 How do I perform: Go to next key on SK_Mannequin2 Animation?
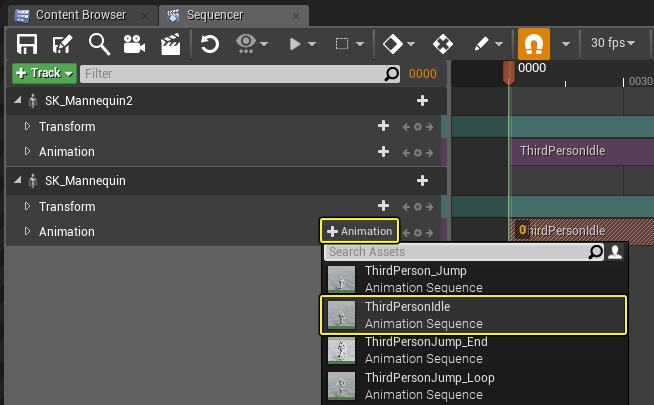429,153
